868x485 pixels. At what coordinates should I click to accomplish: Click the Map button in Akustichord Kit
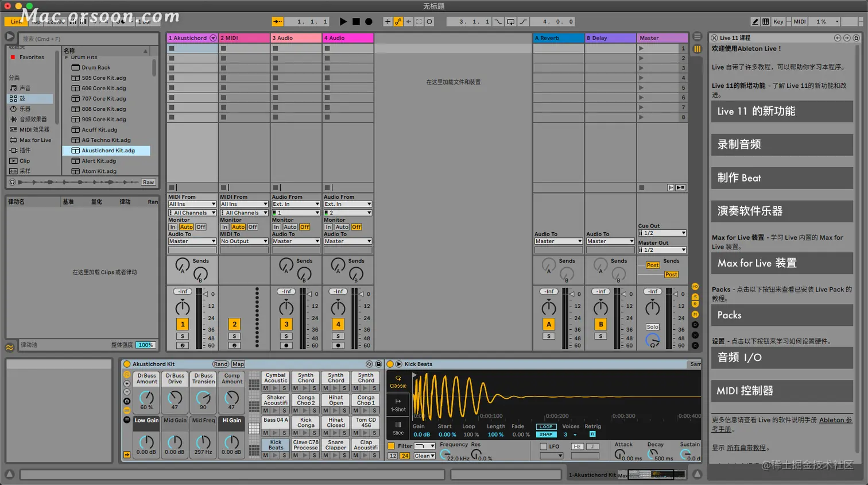pos(238,364)
